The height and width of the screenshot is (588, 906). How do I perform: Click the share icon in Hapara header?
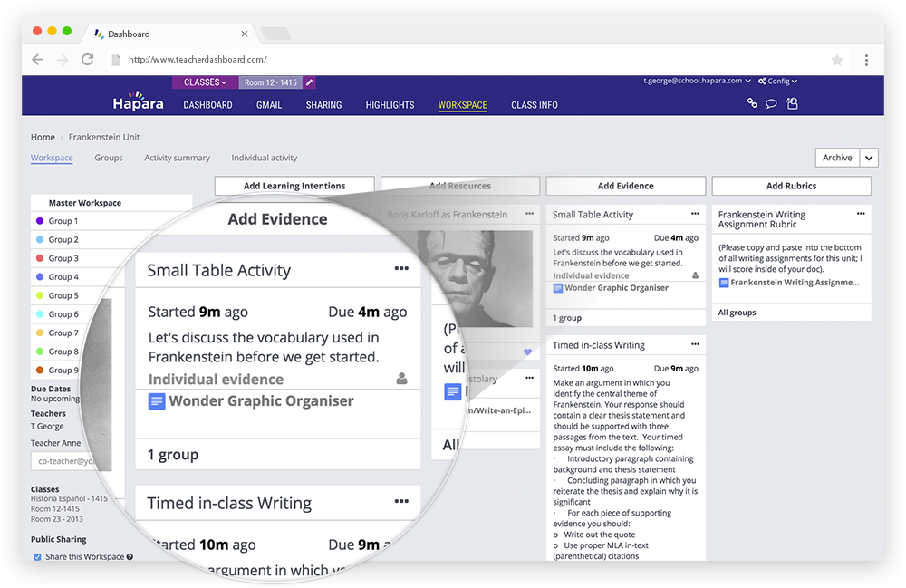point(792,103)
